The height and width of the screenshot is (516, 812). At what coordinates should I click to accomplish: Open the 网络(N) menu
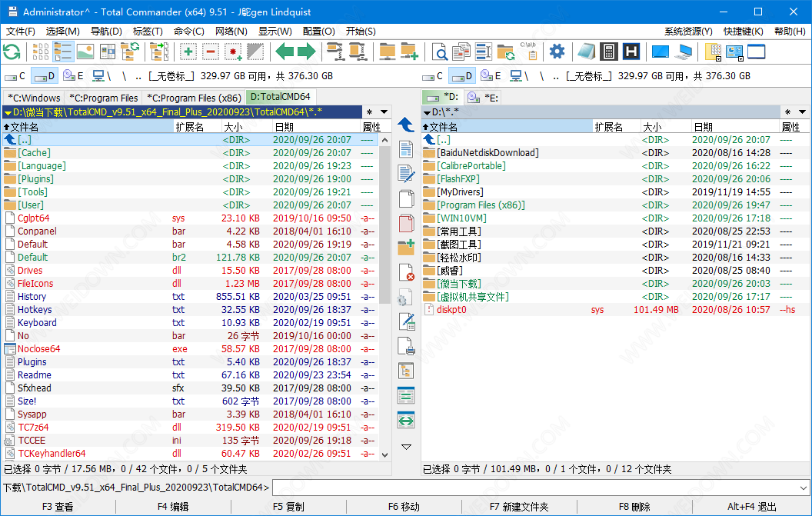click(231, 32)
